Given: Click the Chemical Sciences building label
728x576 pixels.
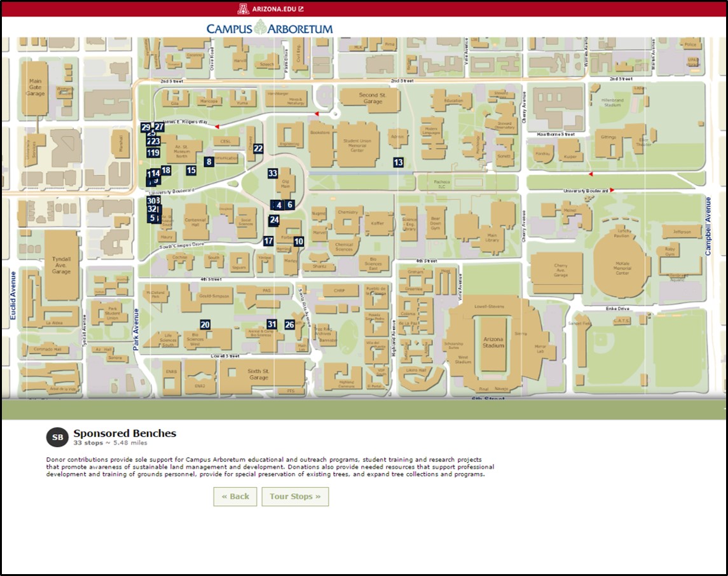Looking at the screenshot, I should point(344,247).
